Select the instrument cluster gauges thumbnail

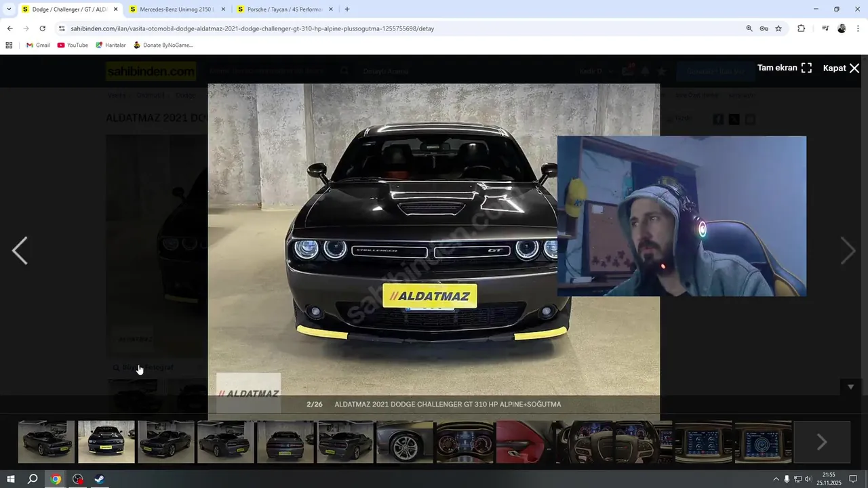tap(465, 442)
